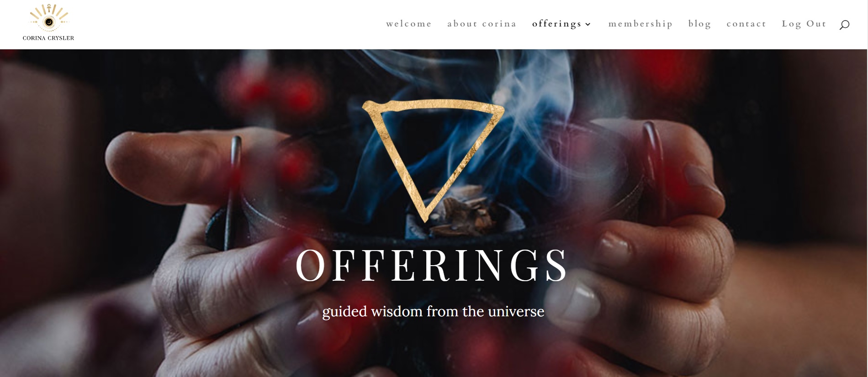Viewport: 868px width, 377px height.
Task: Open the membership page
Action: (x=640, y=24)
